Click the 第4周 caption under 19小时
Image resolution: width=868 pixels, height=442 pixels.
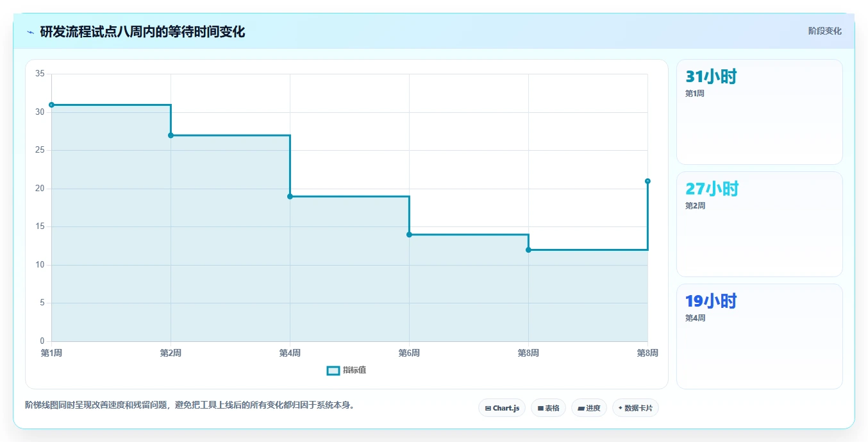pos(695,318)
